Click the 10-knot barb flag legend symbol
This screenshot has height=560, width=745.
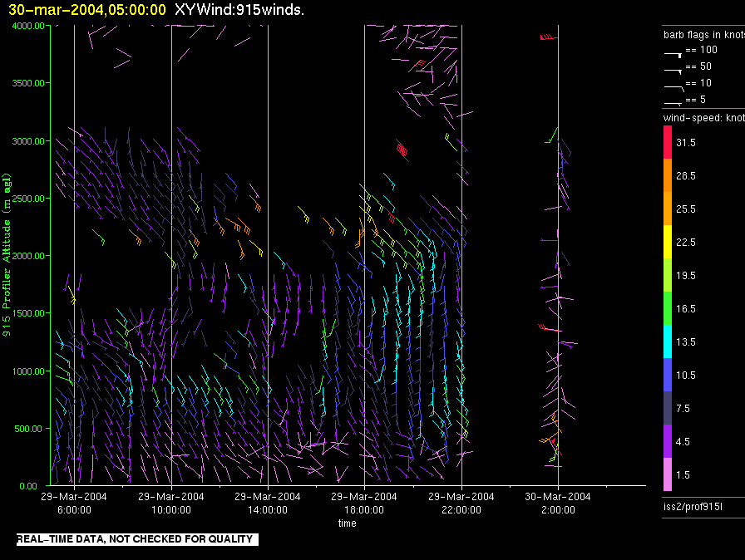(674, 88)
